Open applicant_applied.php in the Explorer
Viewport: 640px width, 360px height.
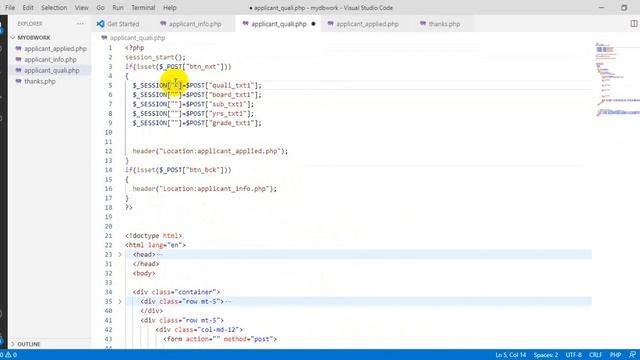56,49
